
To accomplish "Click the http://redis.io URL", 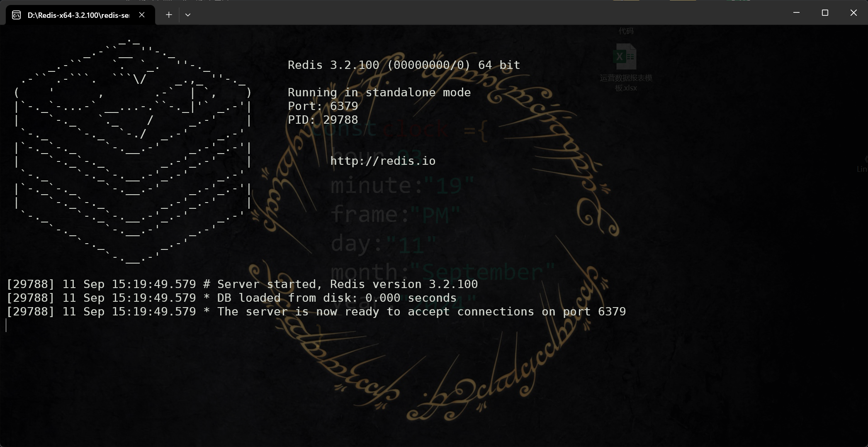I will pyautogui.click(x=383, y=161).
